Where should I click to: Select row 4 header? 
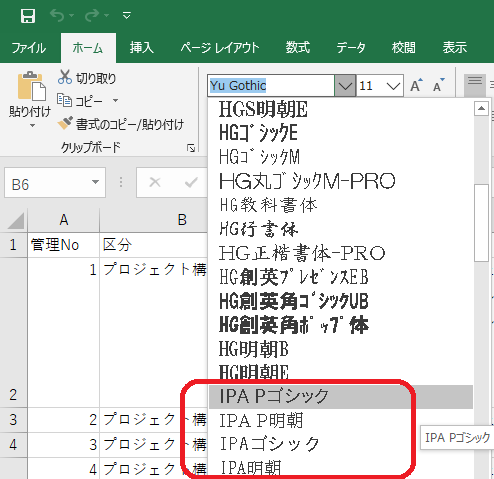tap(13, 445)
